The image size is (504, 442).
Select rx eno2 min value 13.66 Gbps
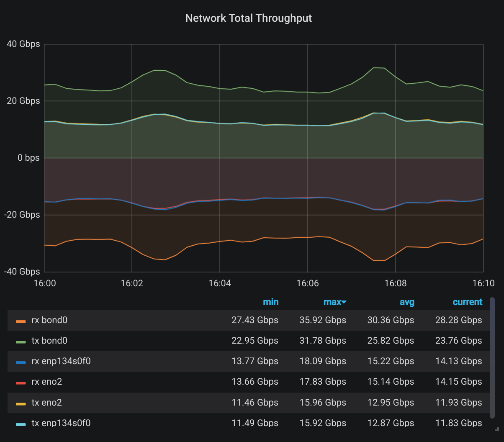coord(255,382)
